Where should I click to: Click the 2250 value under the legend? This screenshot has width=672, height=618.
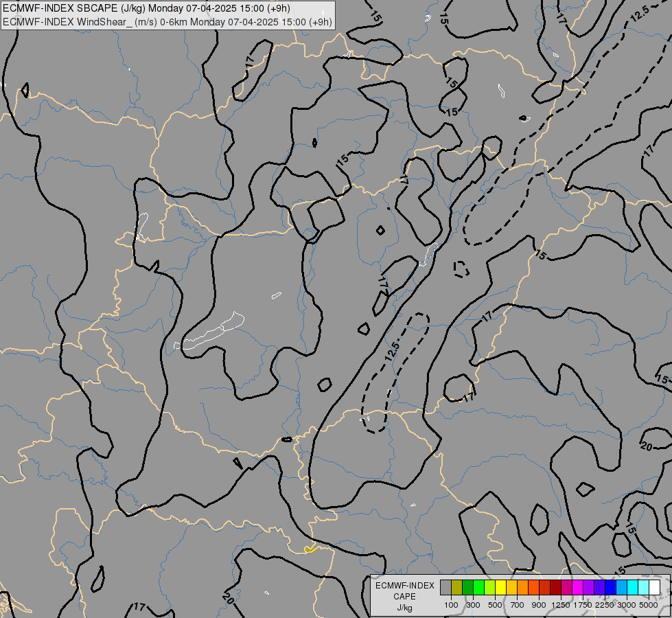(605, 605)
